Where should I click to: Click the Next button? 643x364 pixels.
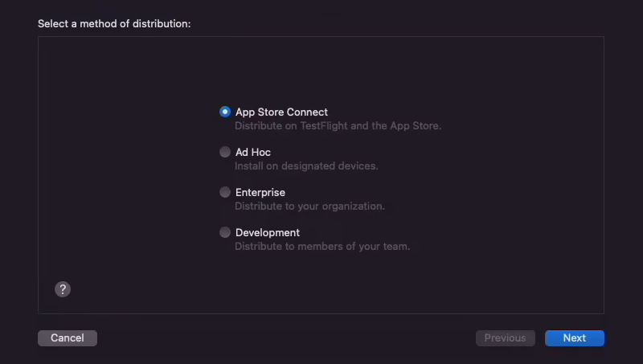click(x=575, y=338)
